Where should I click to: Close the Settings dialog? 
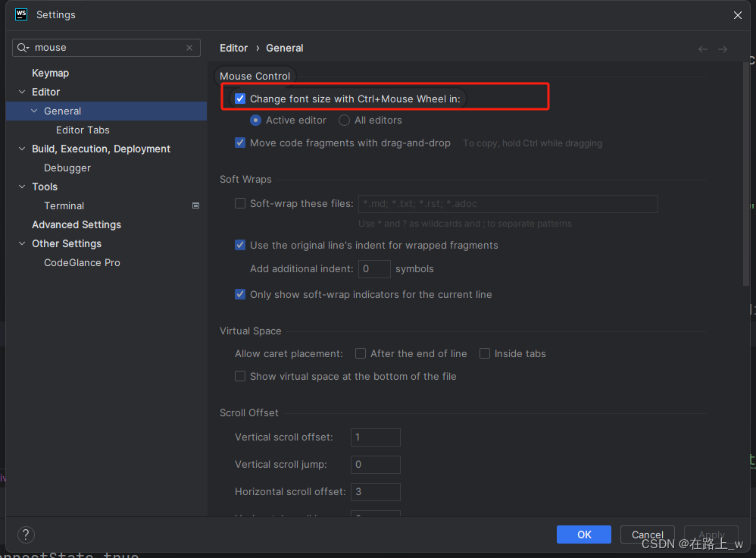click(738, 14)
